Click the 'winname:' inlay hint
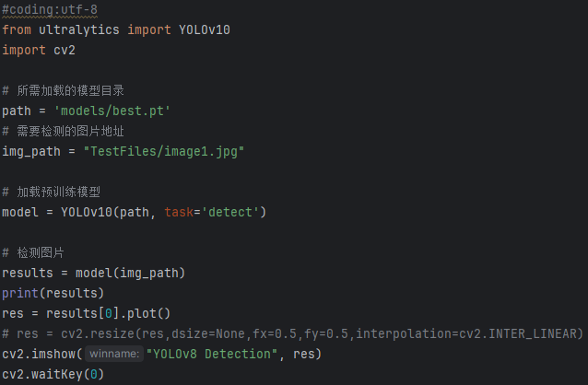Screen dimensions: 588x385 coord(115,354)
